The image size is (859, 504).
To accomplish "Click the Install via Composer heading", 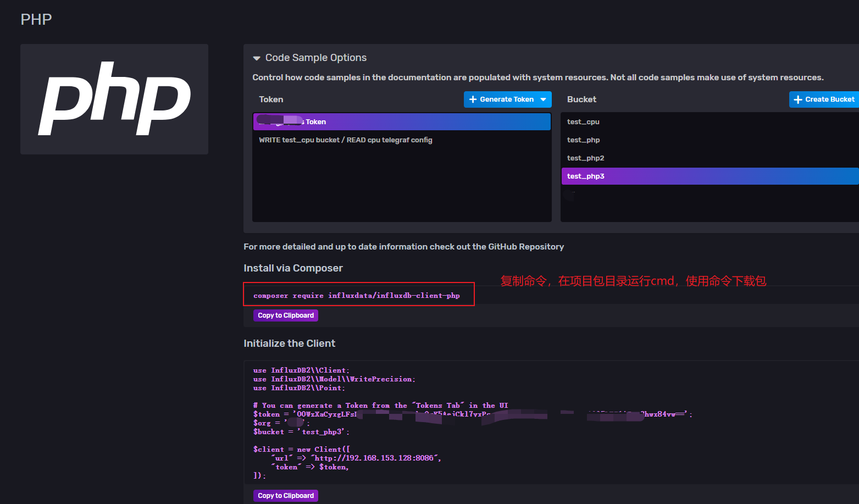I will pyautogui.click(x=293, y=268).
